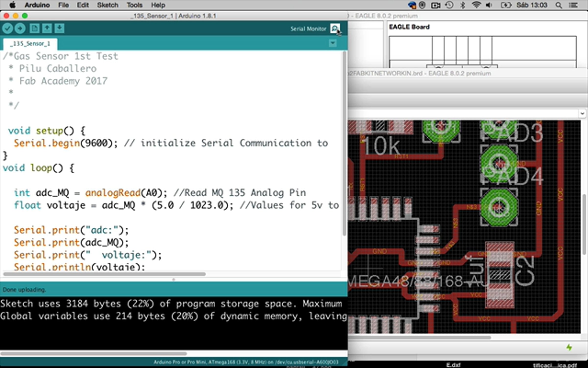Click the EAGLE board preview thumbnail
This screenshot has width=588, height=368.
click(x=483, y=52)
